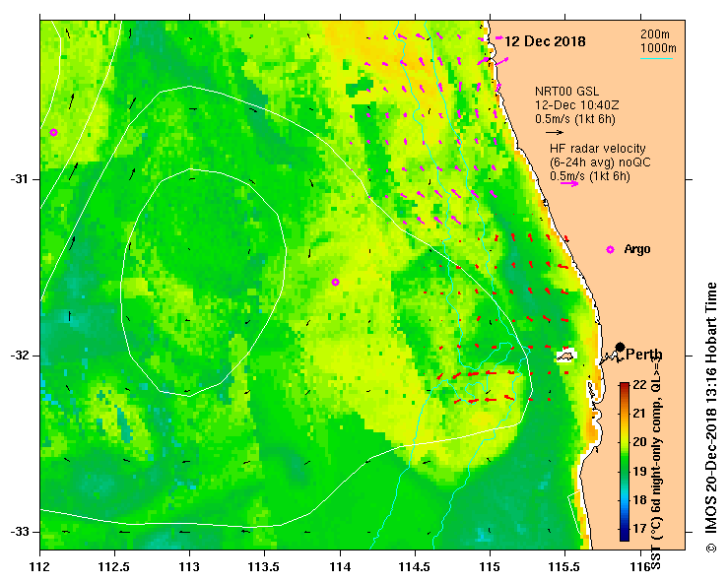728x583 pixels.
Task: Click the '115' longitude axis label
Action: [x=491, y=567]
